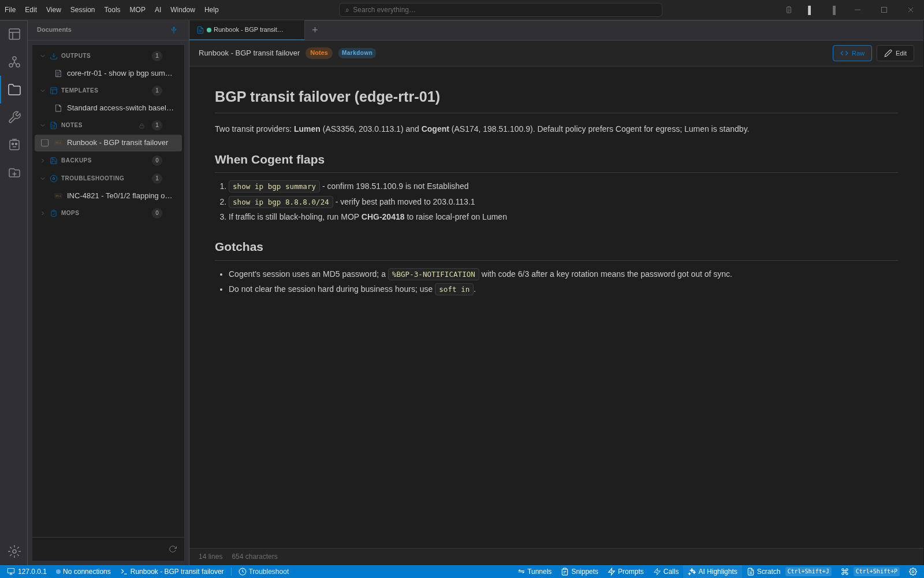Open the MOP menu

[137, 10]
